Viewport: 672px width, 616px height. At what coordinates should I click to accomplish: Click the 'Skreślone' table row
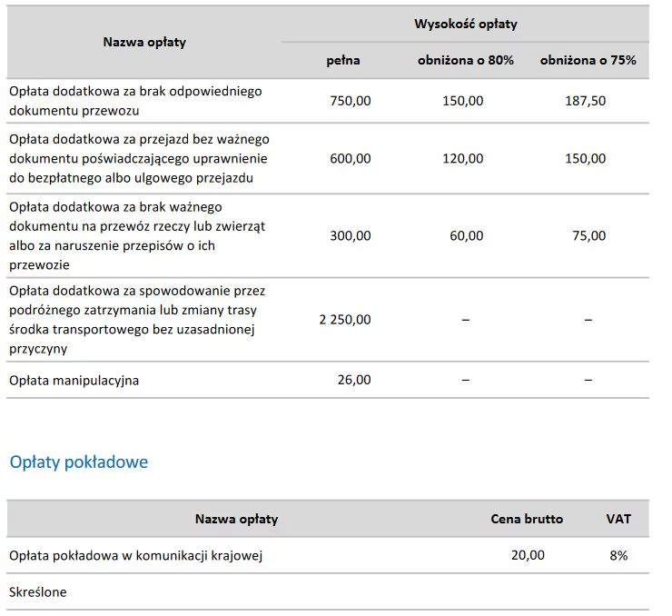click(328, 592)
